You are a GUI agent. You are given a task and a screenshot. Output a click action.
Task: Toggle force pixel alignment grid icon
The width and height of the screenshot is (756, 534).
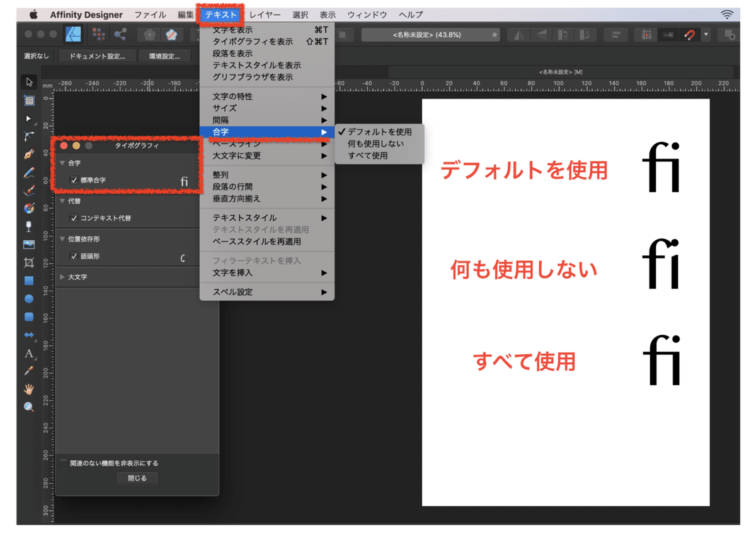point(646,35)
